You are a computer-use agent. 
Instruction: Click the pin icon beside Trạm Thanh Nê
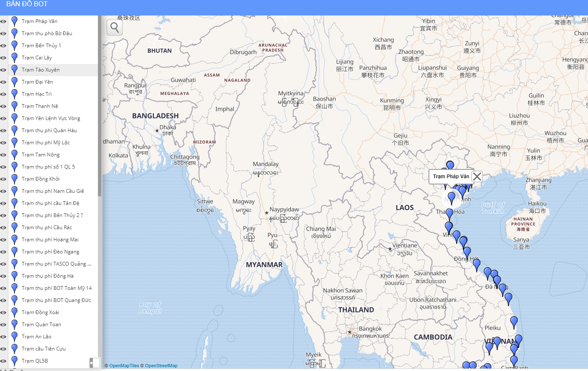coord(14,106)
